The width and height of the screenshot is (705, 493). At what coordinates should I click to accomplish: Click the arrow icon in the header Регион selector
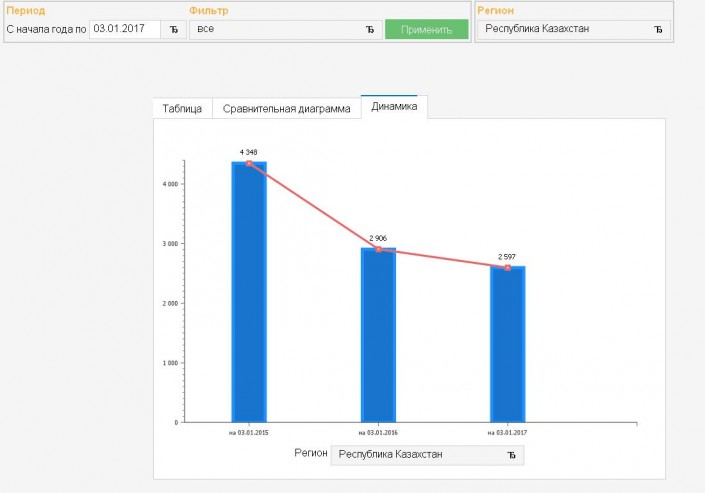coord(658,29)
